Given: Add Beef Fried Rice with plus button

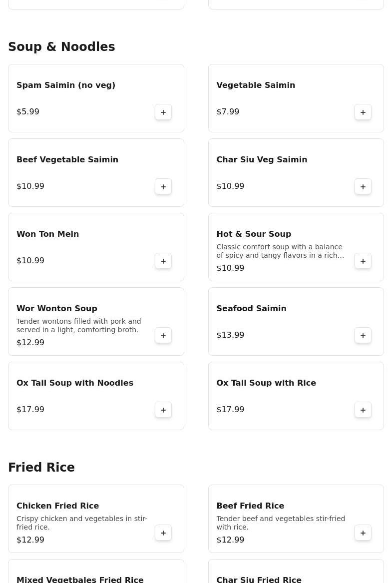Looking at the screenshot, I should (x=363, y=533).
